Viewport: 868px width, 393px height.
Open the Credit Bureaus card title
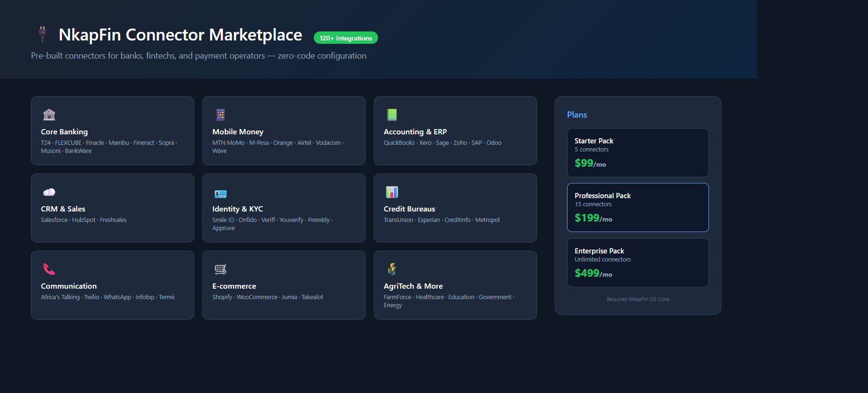click(409, 209)
